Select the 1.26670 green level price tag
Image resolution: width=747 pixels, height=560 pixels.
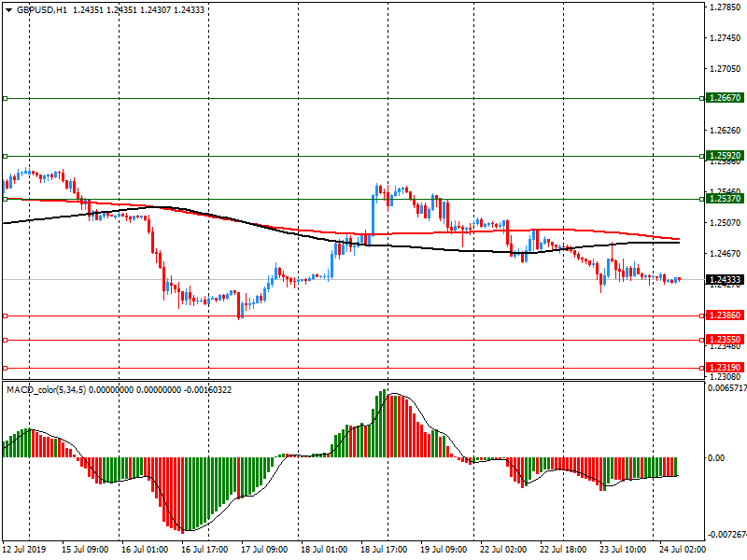(725, 98)
